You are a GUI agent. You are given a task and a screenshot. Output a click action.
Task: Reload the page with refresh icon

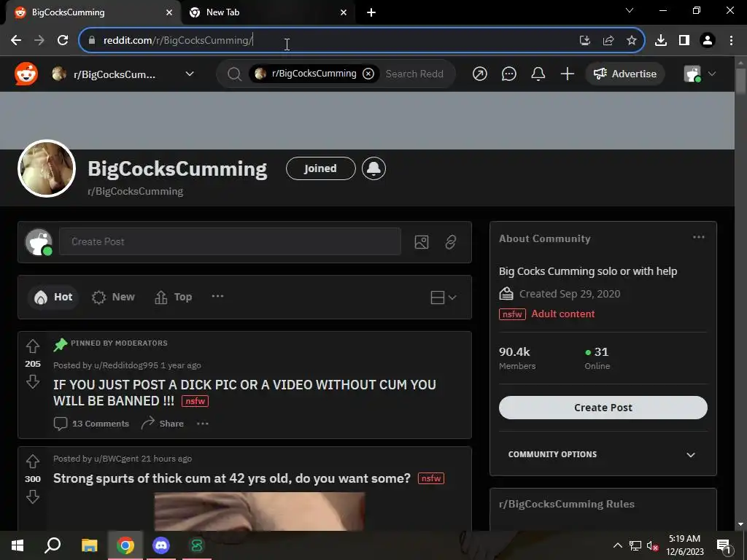pyautogui.click(x=63, y=41)
